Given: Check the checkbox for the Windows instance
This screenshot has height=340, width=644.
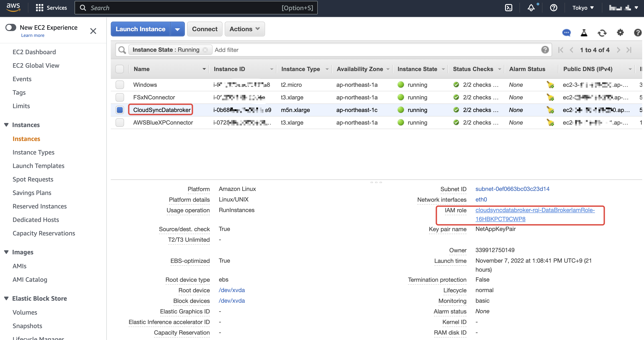Looking at the screenshot, I should coord(120,85).
